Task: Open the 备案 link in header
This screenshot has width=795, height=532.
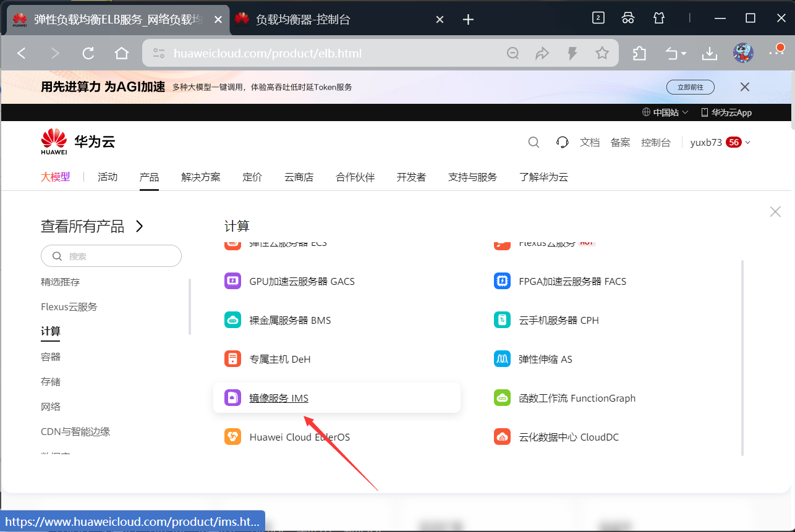Action: coord(621,142)
